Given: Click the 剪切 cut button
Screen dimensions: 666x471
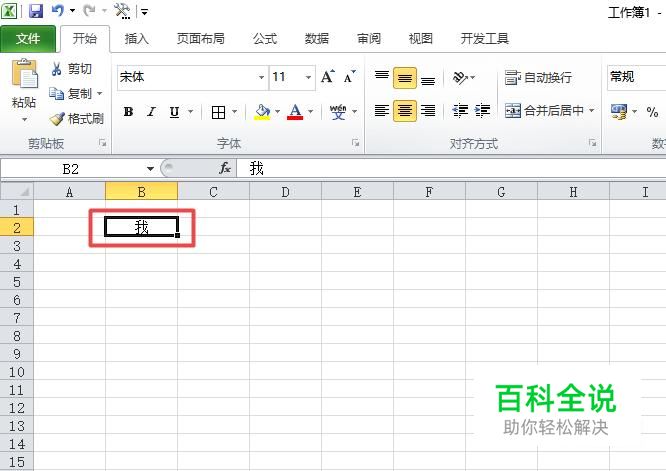Looking at the screenshot, I should point(71,69).
